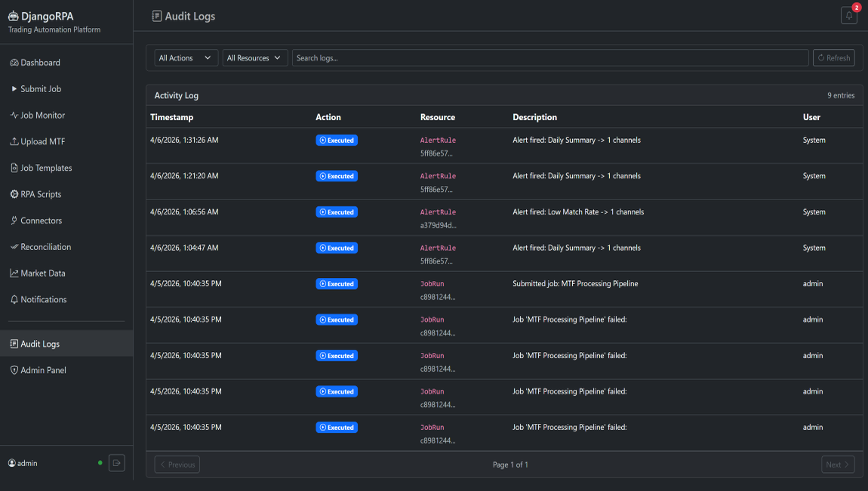
Task: Click the Market Data chart icon
Action: point(14,273)
